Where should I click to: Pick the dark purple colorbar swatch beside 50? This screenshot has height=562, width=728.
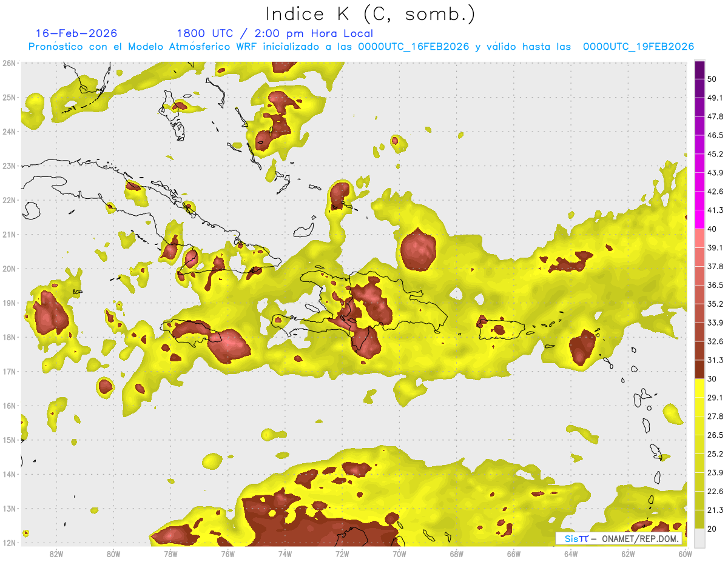point(699,70)
